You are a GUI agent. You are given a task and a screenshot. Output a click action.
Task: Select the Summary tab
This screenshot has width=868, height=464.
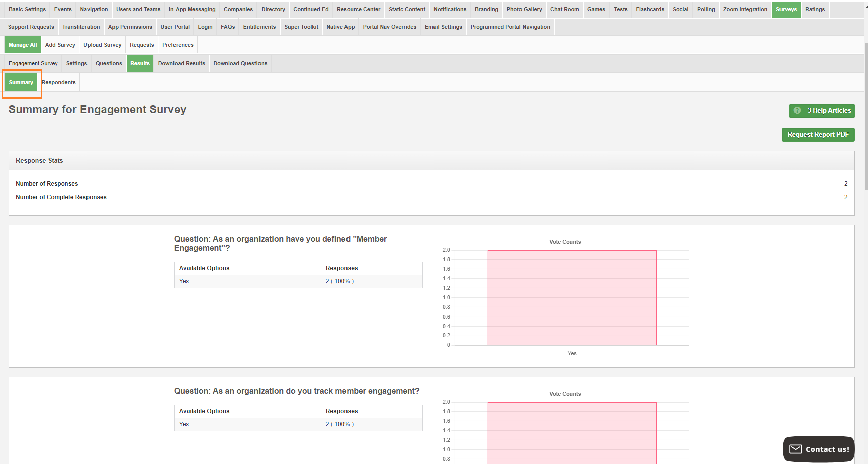21,83
